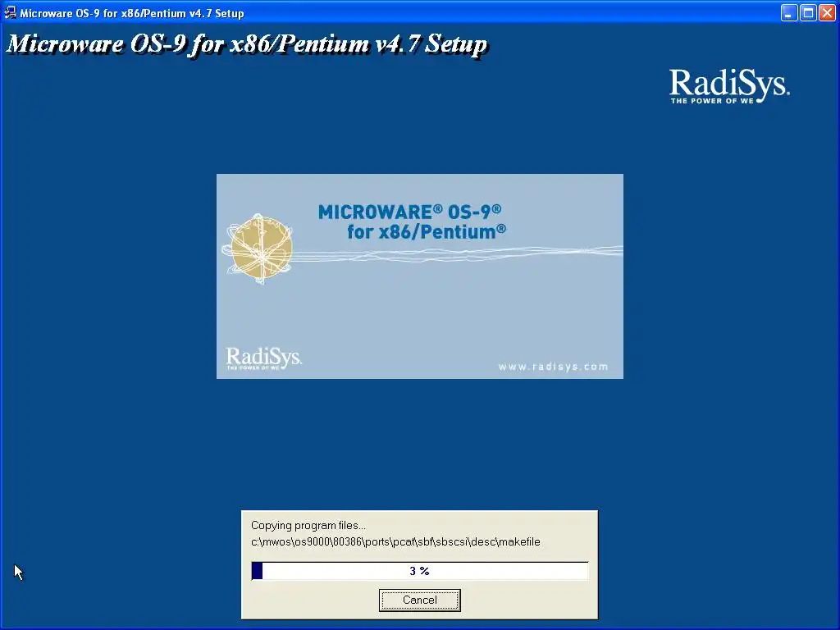
Task: Click the 'Copying program files...' status text
Action: click(x=308, y=526)
